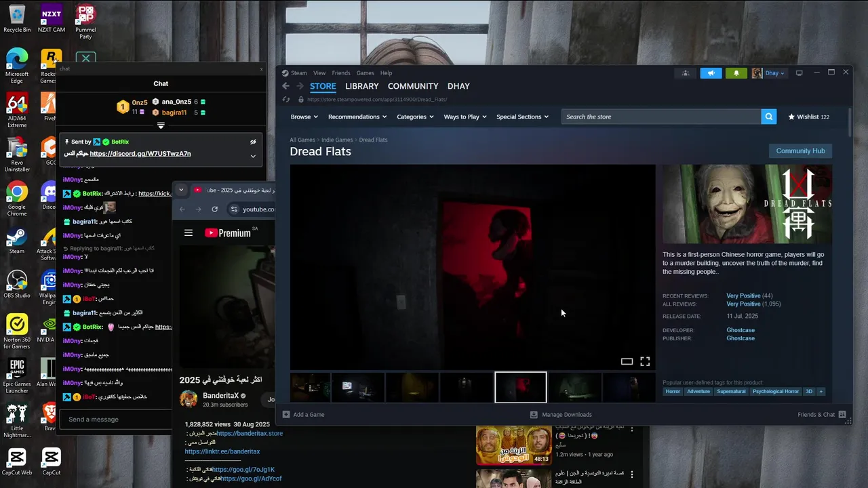Click the Steam forward navigation arrow
Viewport: 868px width, 488px height.
pos(300,86)
